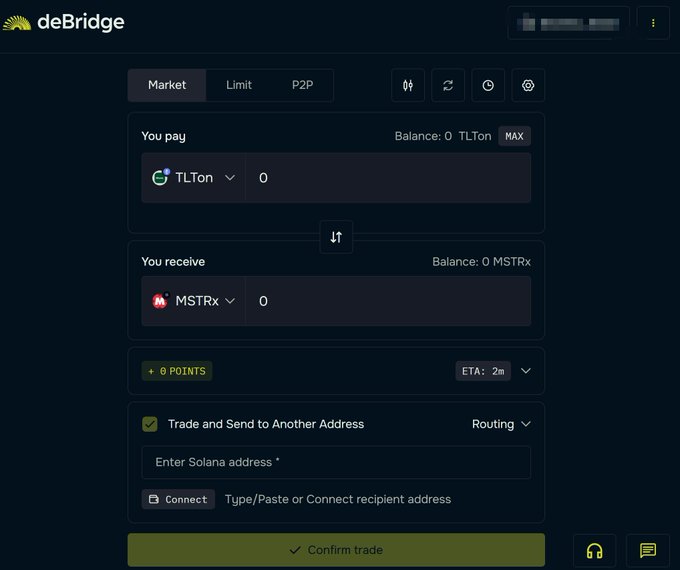Switch to the Limit tab
Screen dimensions: 680x570
click(239, 85)
